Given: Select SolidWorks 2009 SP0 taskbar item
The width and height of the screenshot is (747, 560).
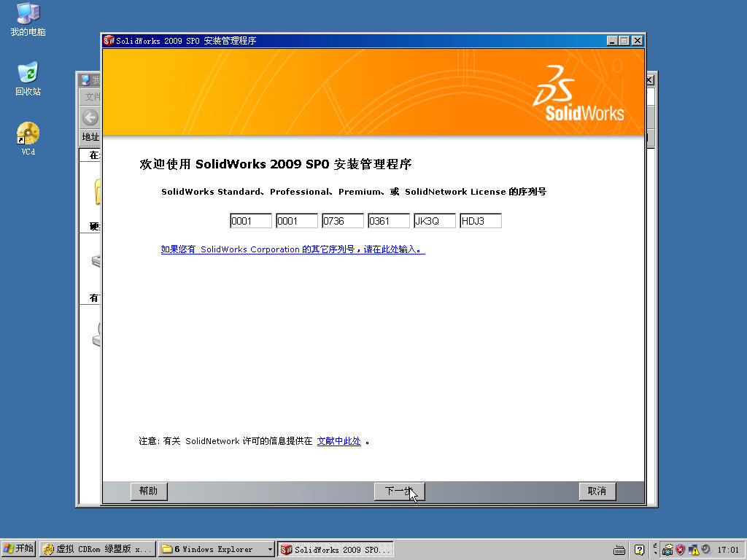Looking at the screenshot, I should pos(336,549).
